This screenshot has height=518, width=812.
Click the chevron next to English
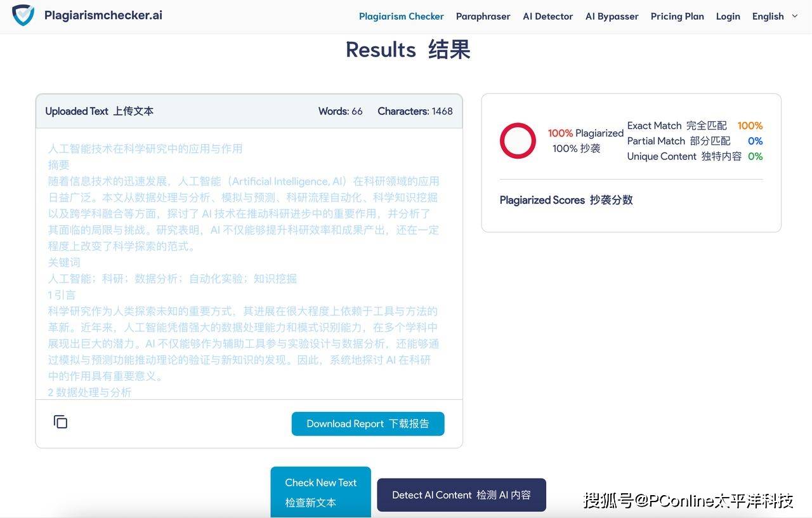[x=794, y=16]
